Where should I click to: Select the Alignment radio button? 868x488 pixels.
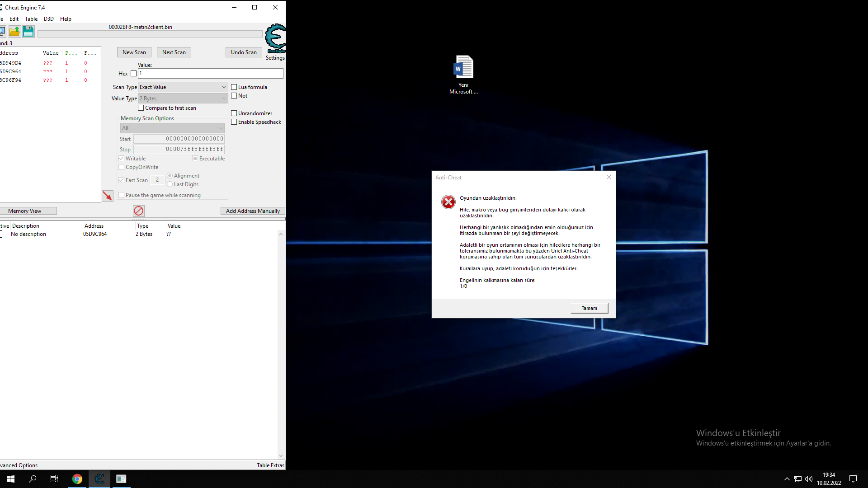click(x=170, y=176)
